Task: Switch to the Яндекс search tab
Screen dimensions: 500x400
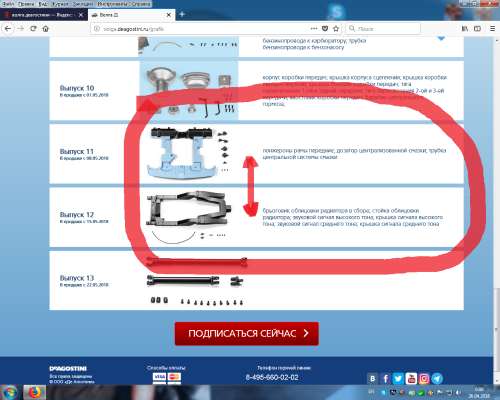Action: (x=40, y=15)
